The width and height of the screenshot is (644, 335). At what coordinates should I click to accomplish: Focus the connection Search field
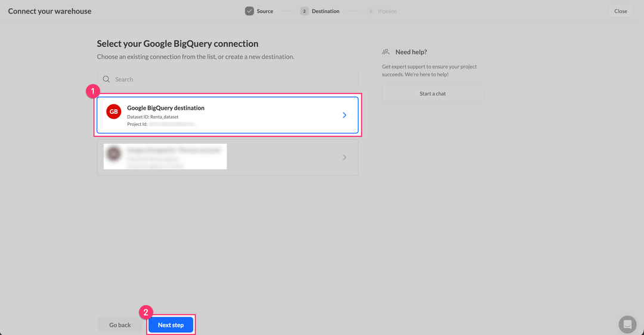pyautogui.click(x=228, y=79)
